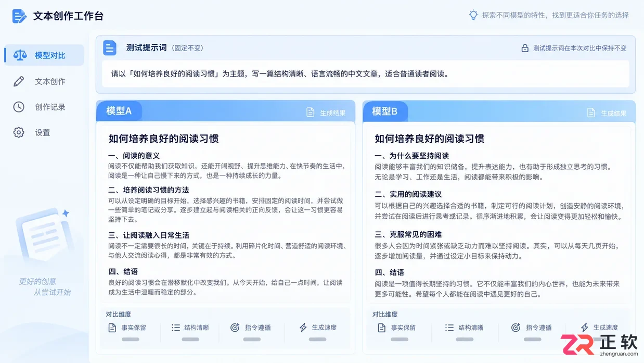
Task: Click the 测试提示词 document icon
Action: point(110,48)
